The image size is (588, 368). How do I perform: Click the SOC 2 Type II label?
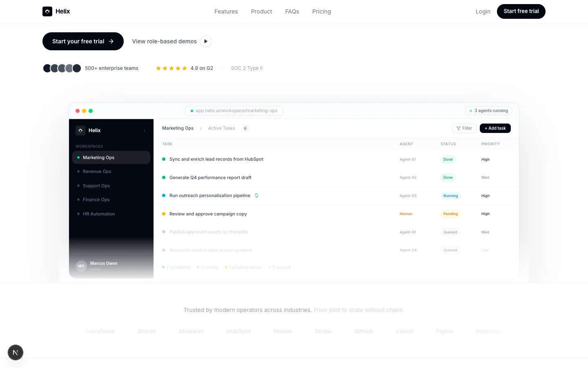coord(247,68)
